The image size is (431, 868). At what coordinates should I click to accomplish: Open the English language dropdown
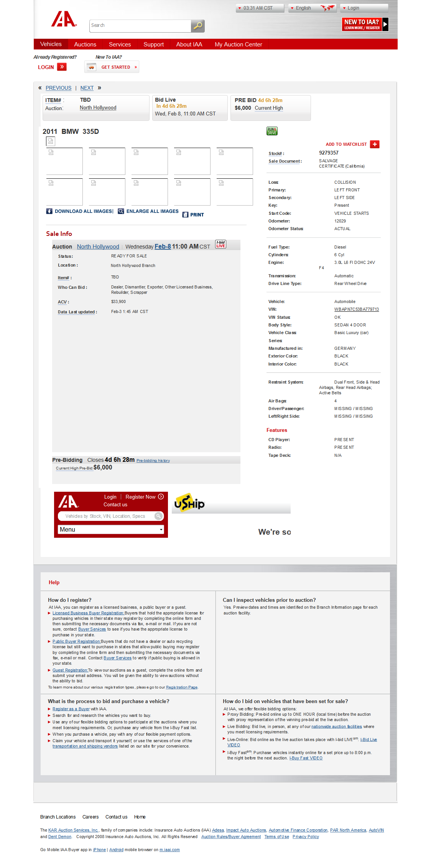point(312,8)
